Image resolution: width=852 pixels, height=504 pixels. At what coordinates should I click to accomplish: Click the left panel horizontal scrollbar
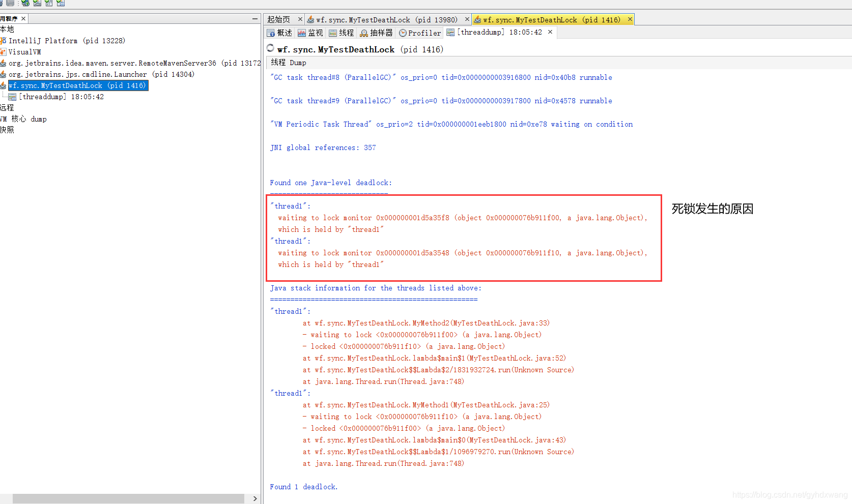[128, 498]
